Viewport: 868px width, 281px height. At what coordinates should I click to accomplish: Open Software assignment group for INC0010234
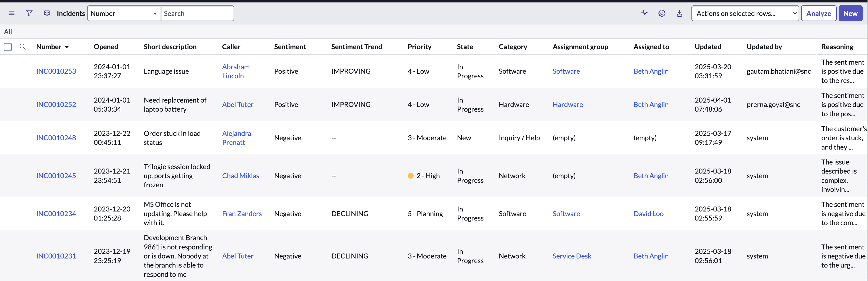(566, 214)
